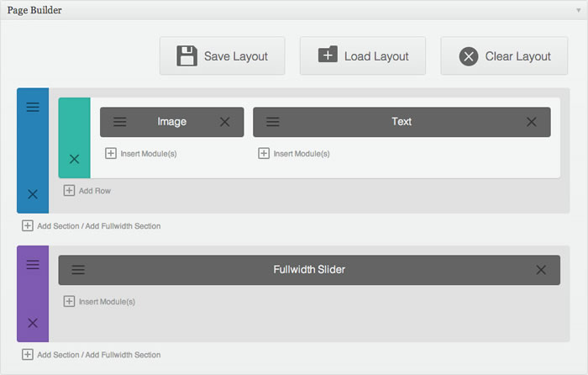Delete the purple fullwidth section
Viewport: 588px width, 375px height.
33,323
